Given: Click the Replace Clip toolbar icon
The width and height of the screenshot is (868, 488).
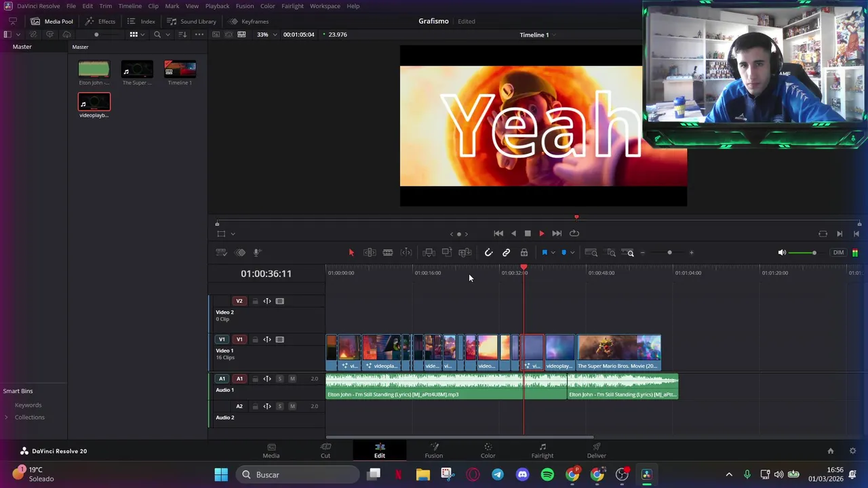Looking at the screenshot, I should tap(465, 253).
